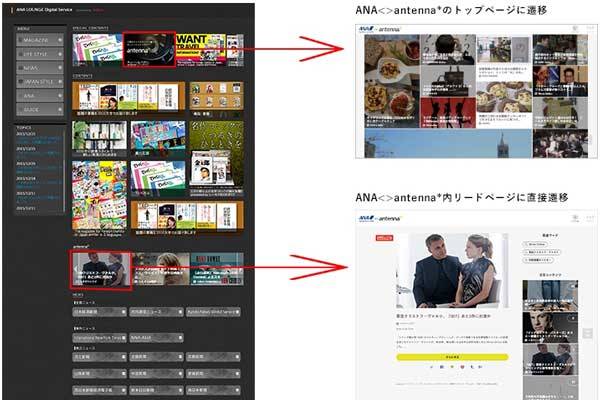Open the NEWS menu item
The width and height of the screenshot is (600, 400).
(39, 68)
